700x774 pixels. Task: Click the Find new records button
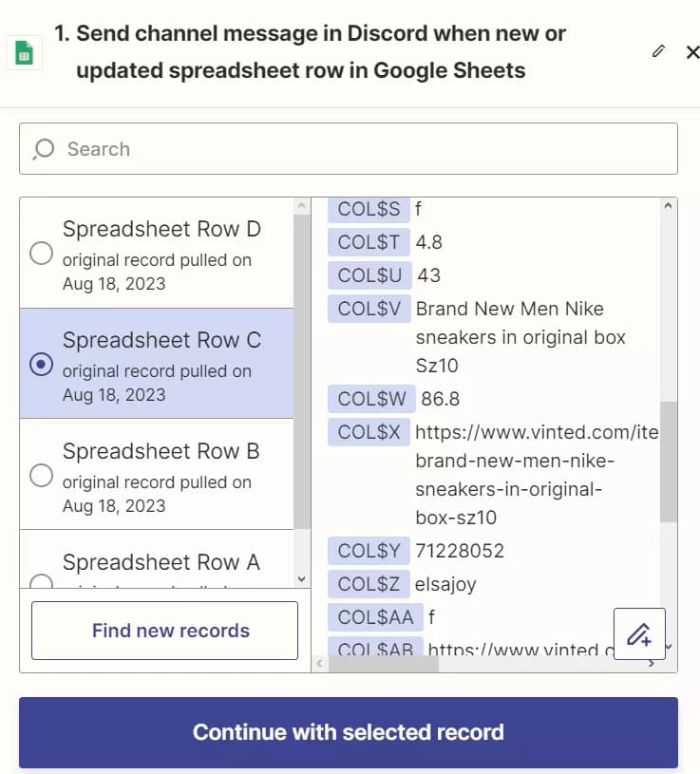coord(164,631)
